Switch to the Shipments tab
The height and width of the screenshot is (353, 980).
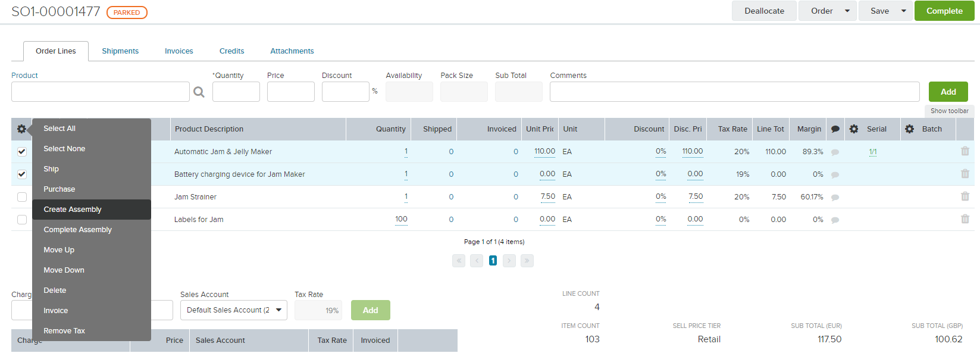pos(120,51)
